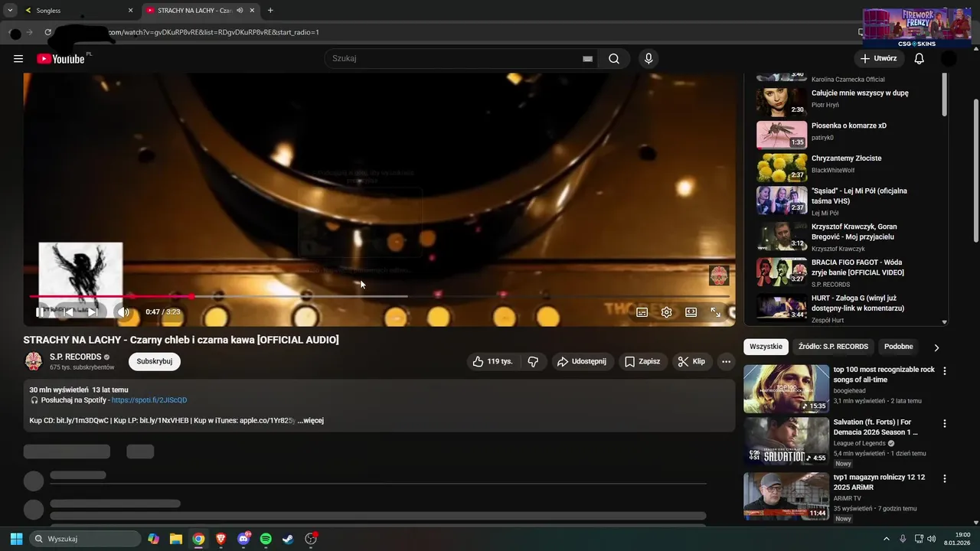The height and width of the screenshot is (551, 980).
Task: Open notifications bell
Action: click(x=920, y=59)
